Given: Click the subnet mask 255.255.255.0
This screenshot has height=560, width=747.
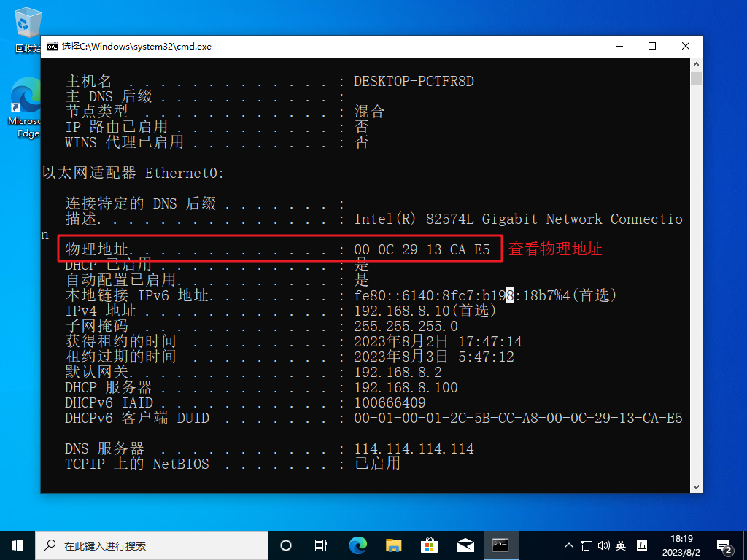Looking at the screenshot, I should 406,326.
